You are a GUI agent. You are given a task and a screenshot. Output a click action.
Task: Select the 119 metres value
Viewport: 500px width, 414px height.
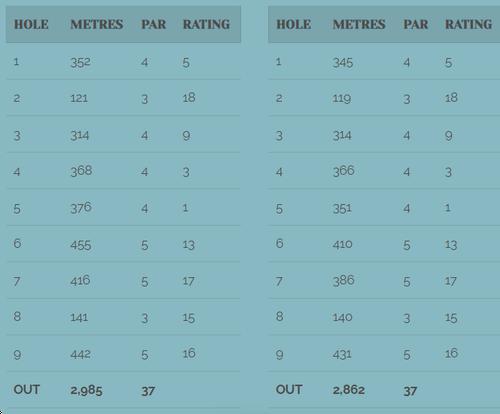[342, 98]
